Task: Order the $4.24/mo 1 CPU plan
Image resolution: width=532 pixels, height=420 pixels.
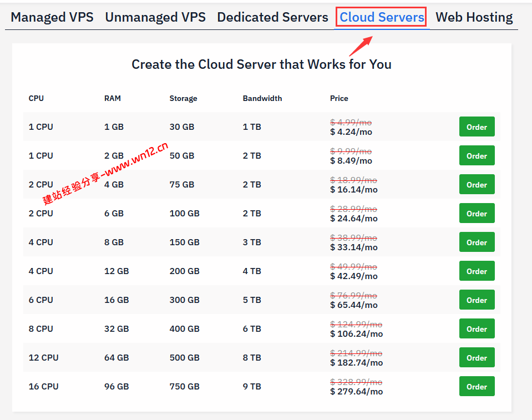Action: point(477,126)
